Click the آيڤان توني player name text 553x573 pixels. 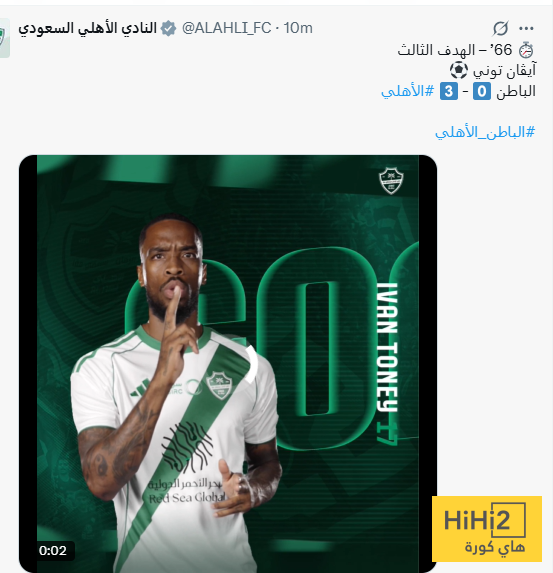504,71
